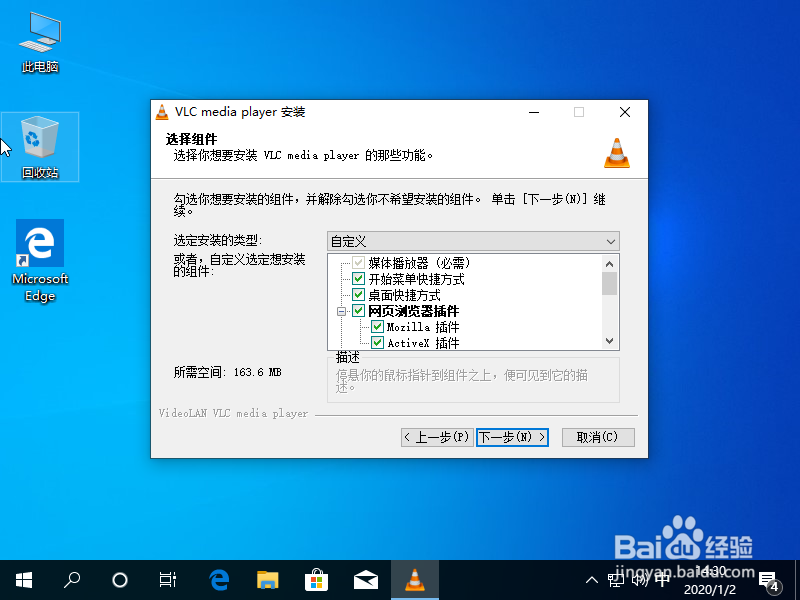Screen dimensions: 800x600
Task: Open the 此电脑 desktop icon
Action: coord(40,43)
